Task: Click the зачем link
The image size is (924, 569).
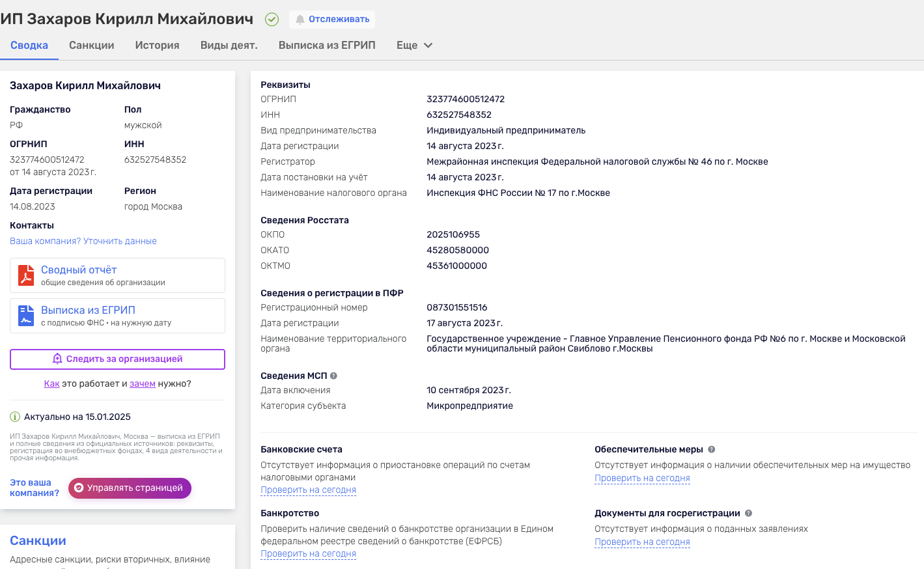Action: click(143, 383)
